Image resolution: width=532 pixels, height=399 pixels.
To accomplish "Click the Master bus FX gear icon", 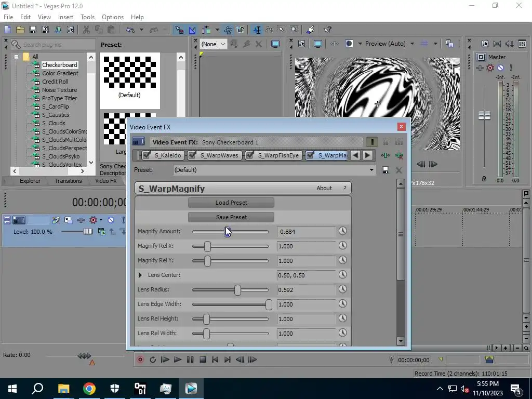I will 490,68.
